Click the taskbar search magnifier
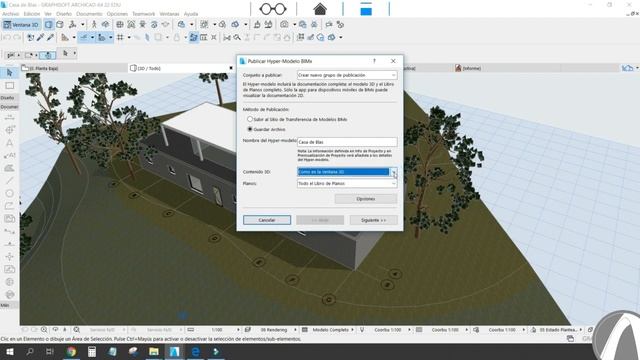Screen dimensions: 640x360 (x=30, y=351)
